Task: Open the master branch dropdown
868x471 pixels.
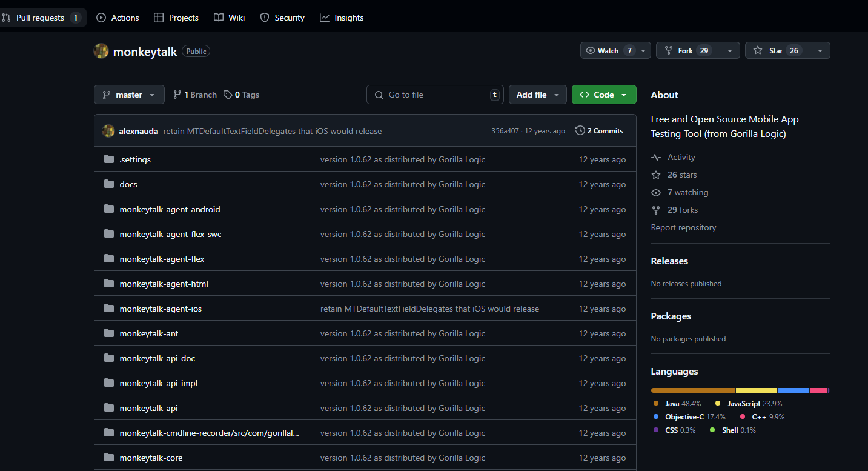Action: (x=129, y=95)
